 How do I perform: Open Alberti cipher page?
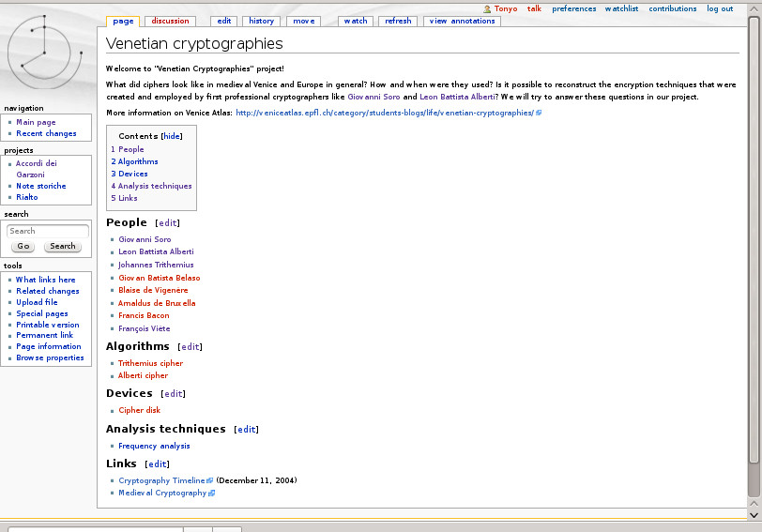pyautogui.click(x=143, y=375)
